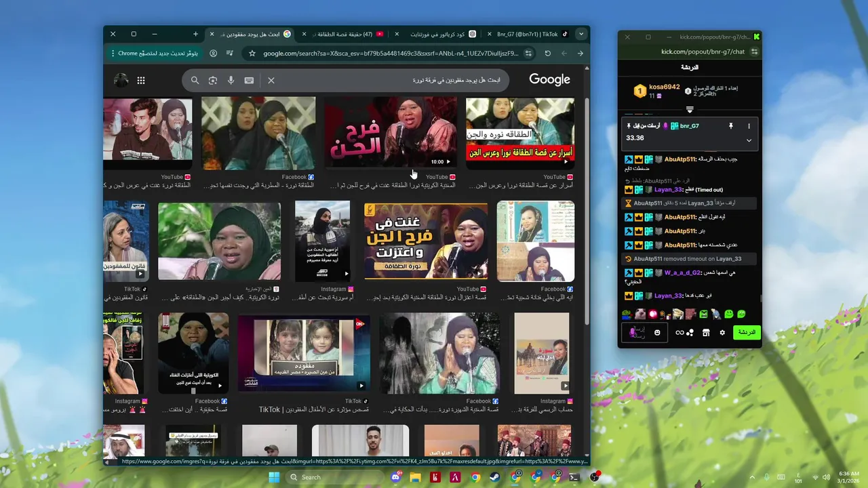Image resolution: width=868 pixels, height=488 pixels.
Task: Bookmark this page with the star icon
Action: 252,54
